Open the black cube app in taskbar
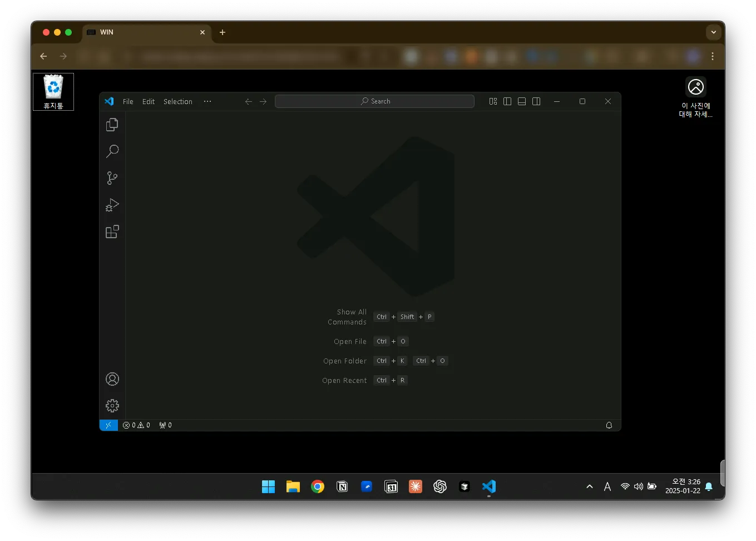 tap(465, 487)
